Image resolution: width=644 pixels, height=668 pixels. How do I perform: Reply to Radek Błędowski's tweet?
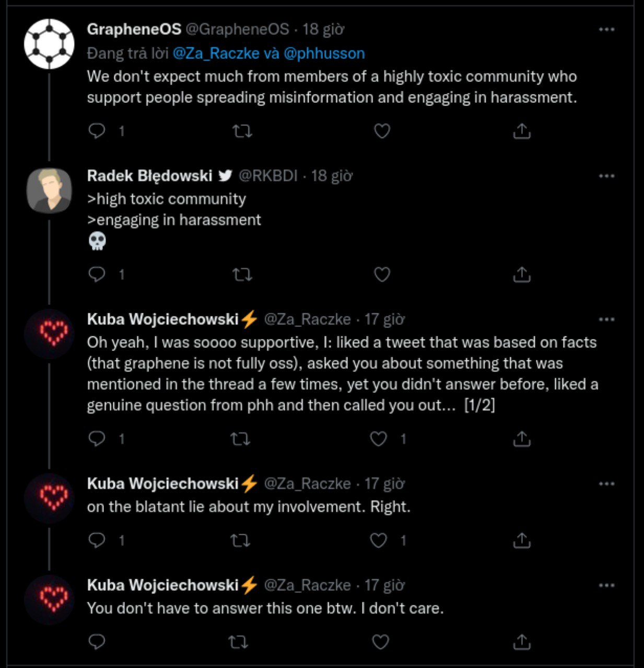pos(97,274)
